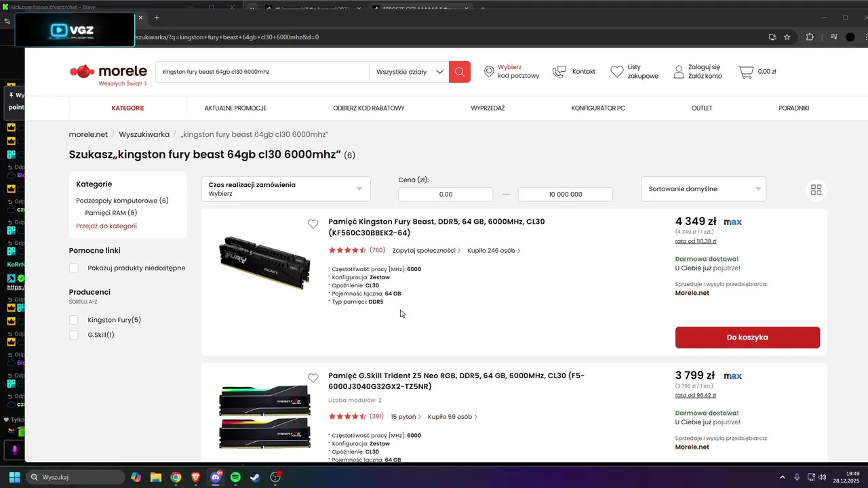The height and width of the screenshot is (488, 868).
Task: Open Brave browser from taskbar
Action: (x=195, y=477)
